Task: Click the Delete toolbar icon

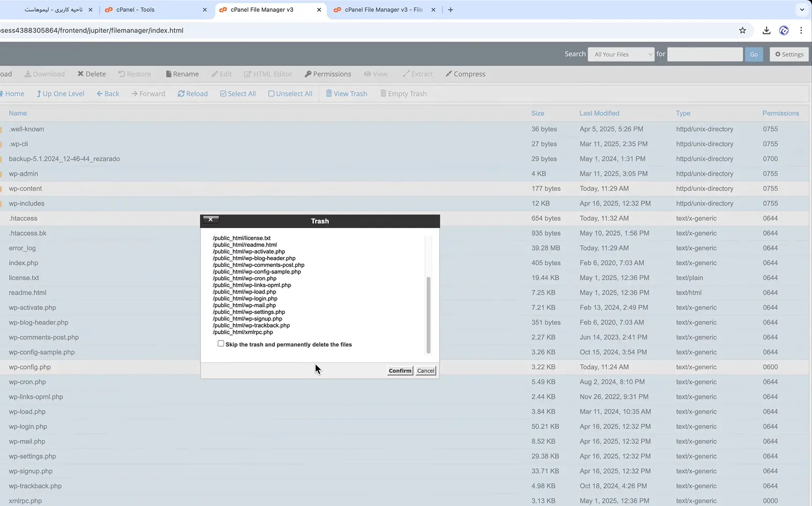Action: (x=80, y=74)
